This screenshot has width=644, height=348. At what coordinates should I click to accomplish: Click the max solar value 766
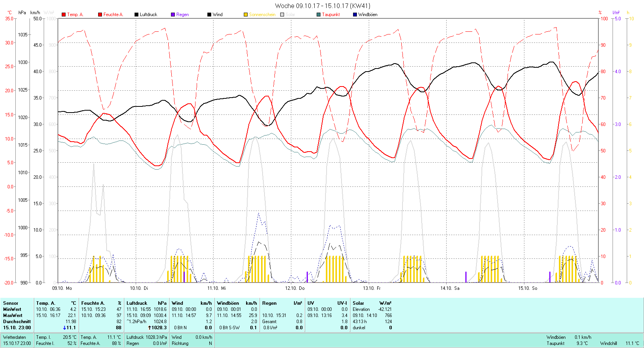388,315
